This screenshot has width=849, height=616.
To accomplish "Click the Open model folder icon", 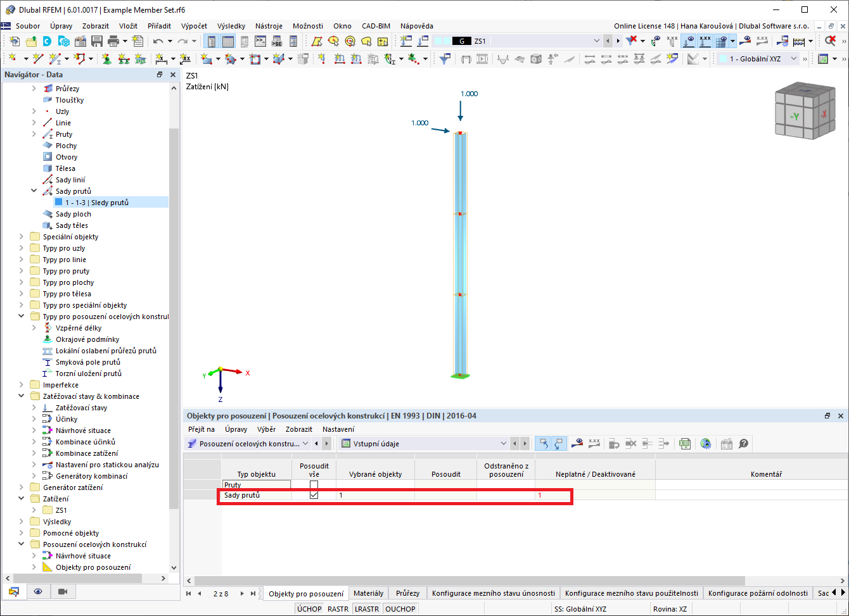I will (31, 41).
